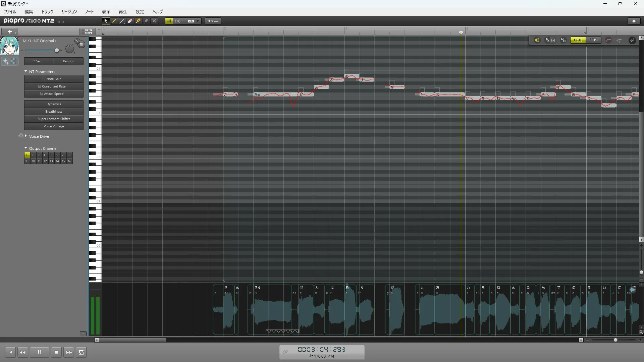Open the 設定 menu
The width and height of the screenshot is (644, 362).
coord(140,12)
